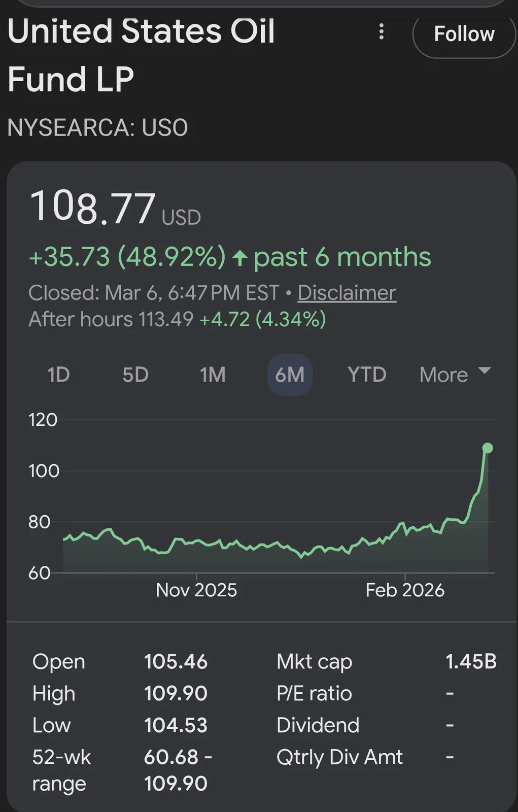Click the United States Oil Fund title
Viewport: 518px width, 812px height.
pos(141,55)
